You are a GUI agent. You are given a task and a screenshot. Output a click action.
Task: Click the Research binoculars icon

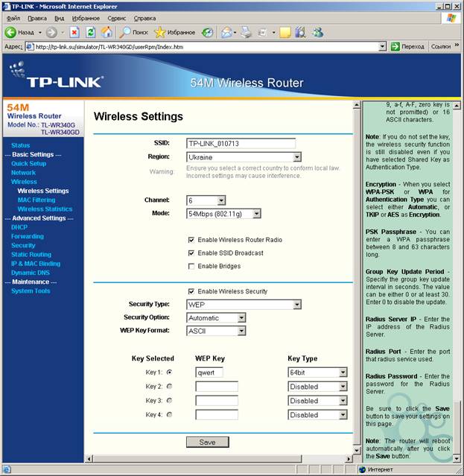[301, 32]
